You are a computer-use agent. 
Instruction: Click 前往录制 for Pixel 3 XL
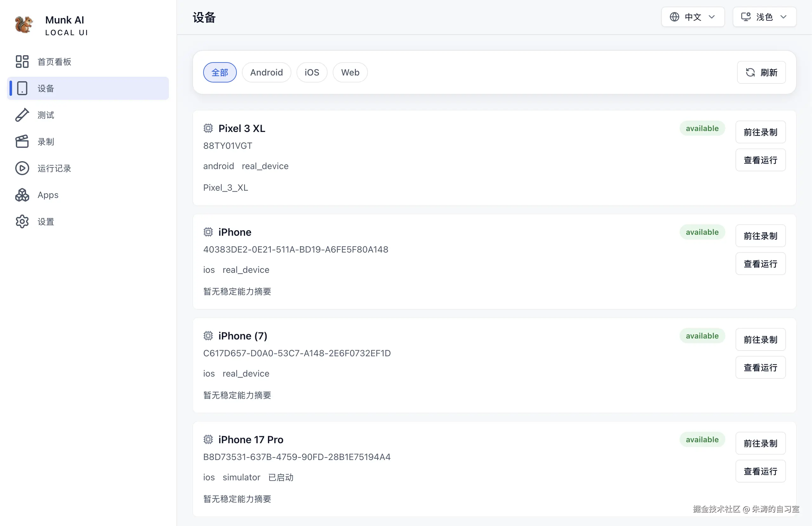click(x=761, y=132)
